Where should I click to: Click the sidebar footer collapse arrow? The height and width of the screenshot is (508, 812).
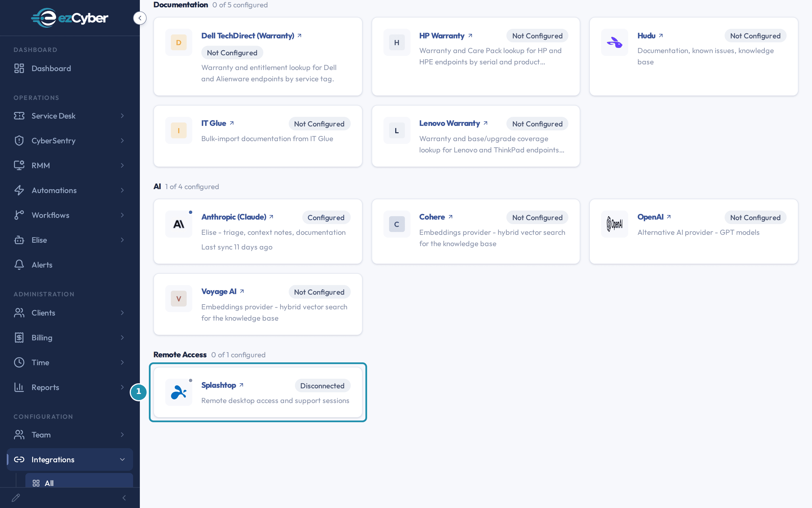click(x=124, y=498)
